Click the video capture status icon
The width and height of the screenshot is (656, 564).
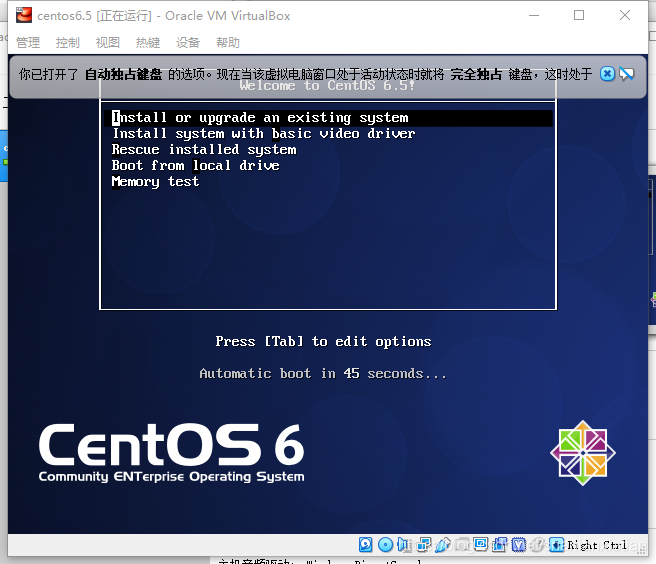tap(500, 545)
